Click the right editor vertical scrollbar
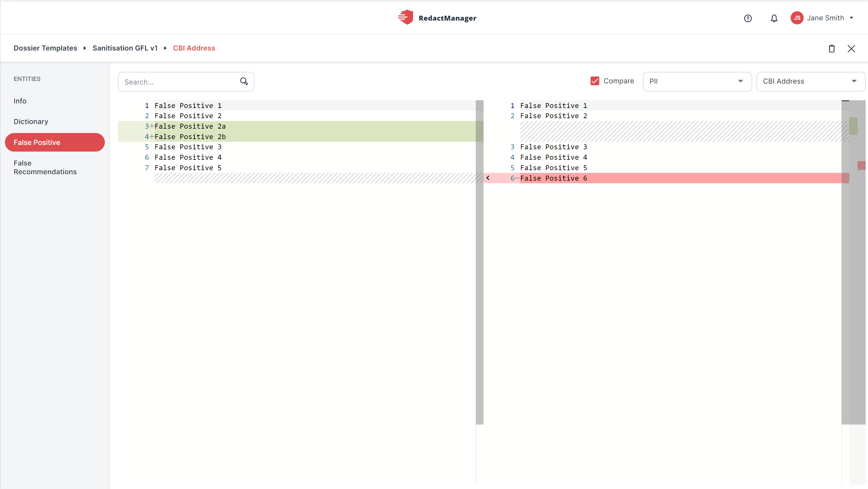This screenshot has height=489, width=868. 845,262
